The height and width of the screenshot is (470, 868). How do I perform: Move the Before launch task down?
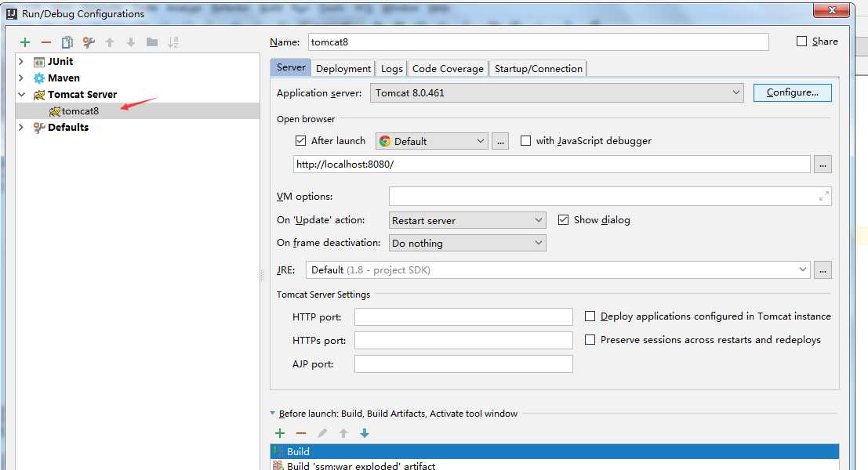point(365,433)
